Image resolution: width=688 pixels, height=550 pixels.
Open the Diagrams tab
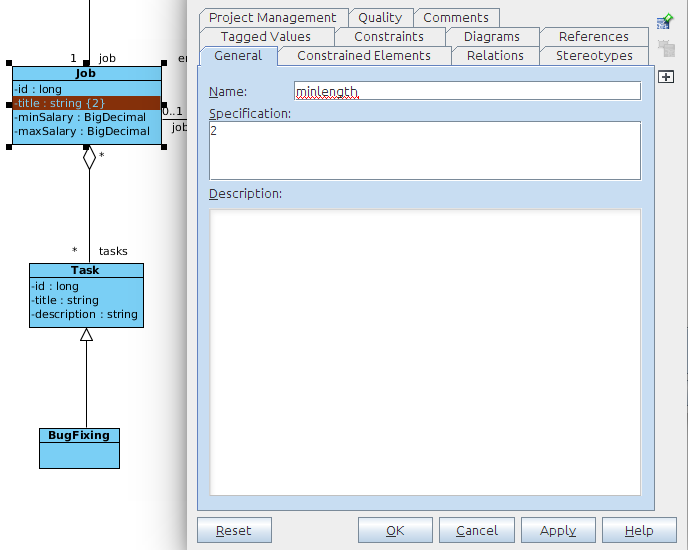click(491, 36)
